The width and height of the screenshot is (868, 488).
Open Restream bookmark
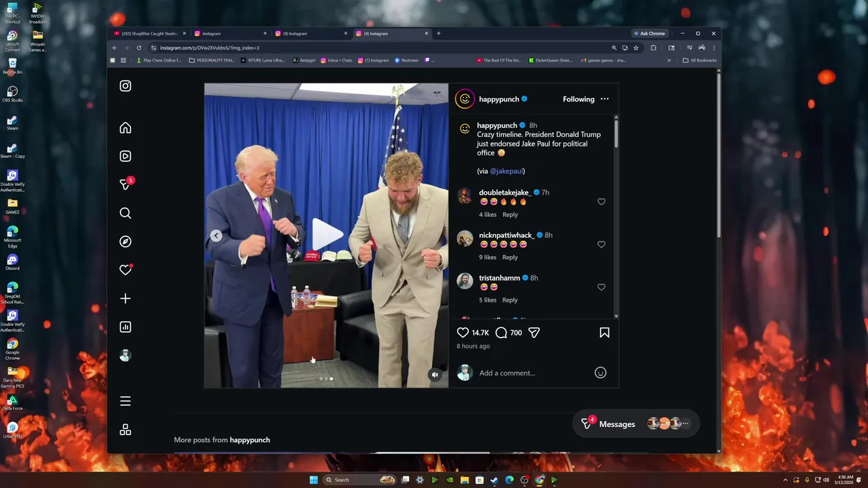click(407, 60)
